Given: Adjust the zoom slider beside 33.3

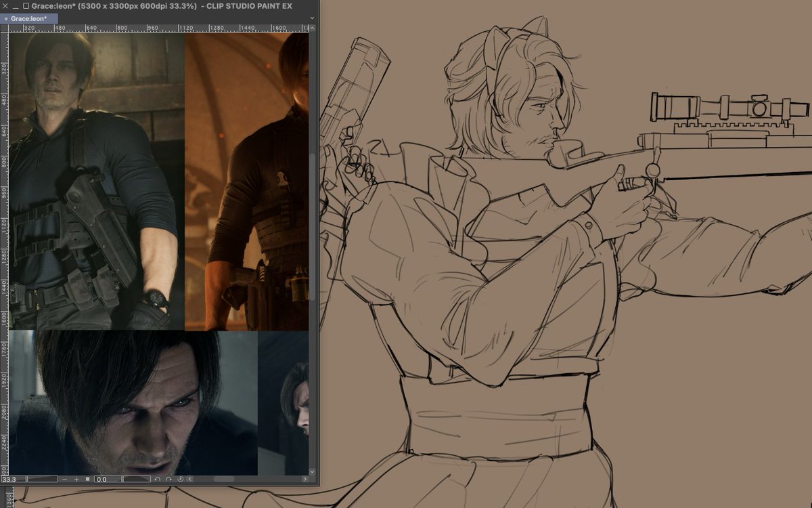Looking at the screenshot, I should [x=42, y=480].
